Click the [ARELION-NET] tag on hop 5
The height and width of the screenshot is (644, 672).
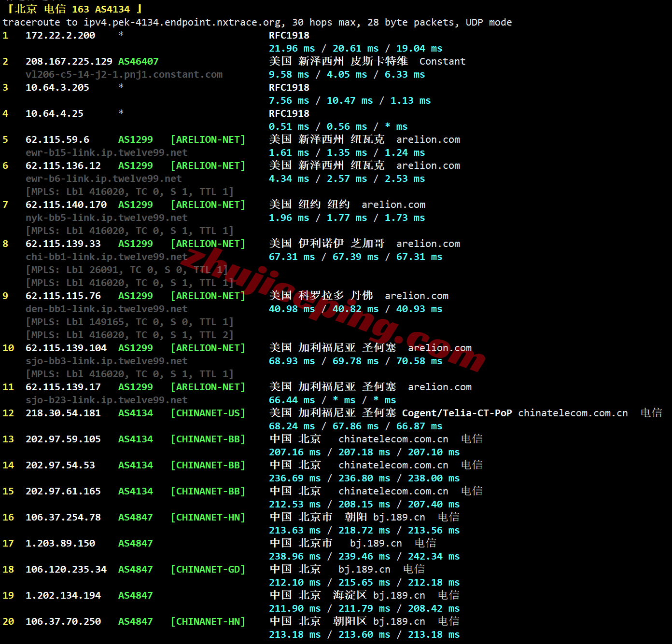pos(208,139)
